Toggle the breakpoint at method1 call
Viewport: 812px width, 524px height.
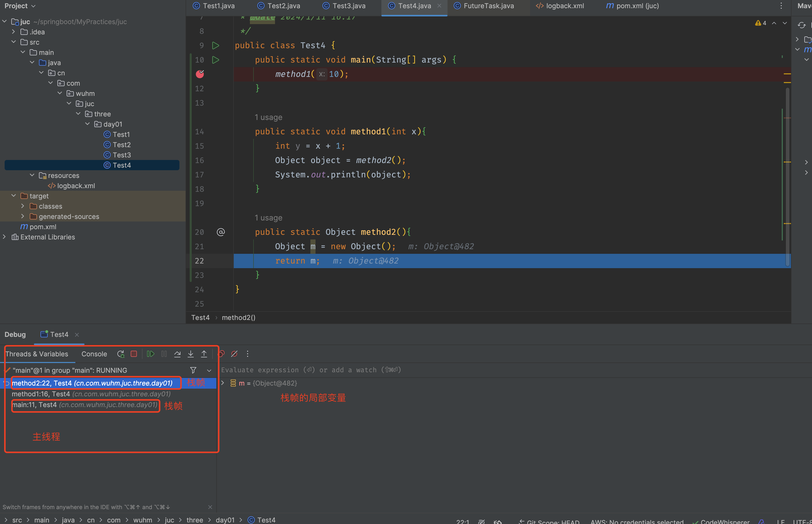pos(200,74)
